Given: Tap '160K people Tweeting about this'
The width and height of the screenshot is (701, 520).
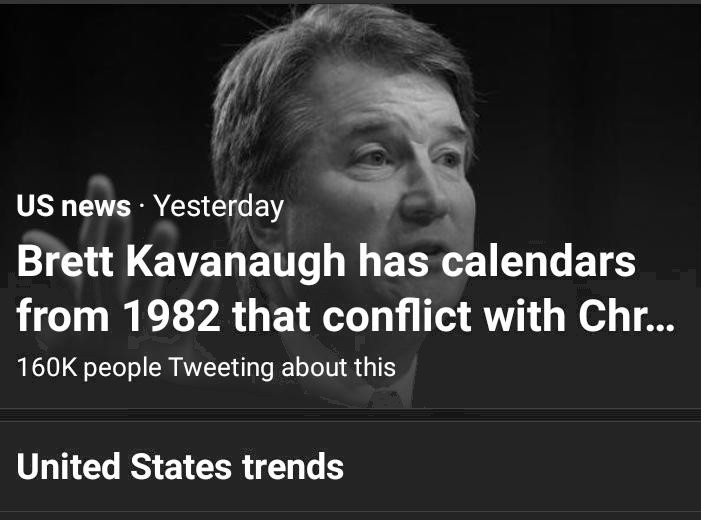Looking at the screenshot, I should 206,367.
